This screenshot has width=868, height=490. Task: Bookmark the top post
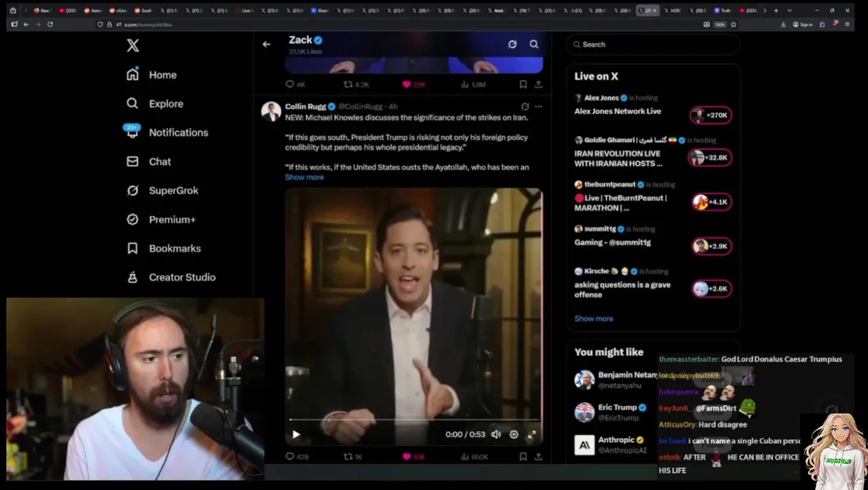[x=523, y=84]
